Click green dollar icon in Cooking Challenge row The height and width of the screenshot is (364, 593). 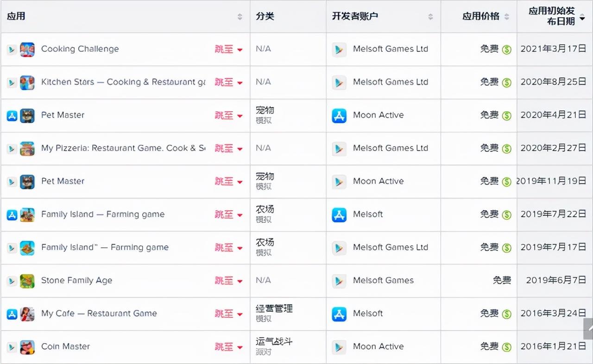tap(507, 50)
